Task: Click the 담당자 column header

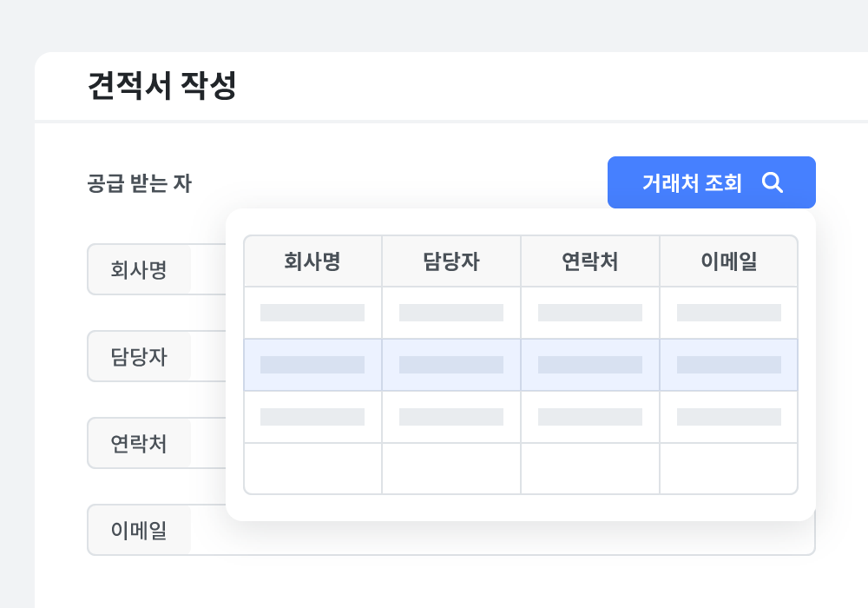Action: pos(451,261)
